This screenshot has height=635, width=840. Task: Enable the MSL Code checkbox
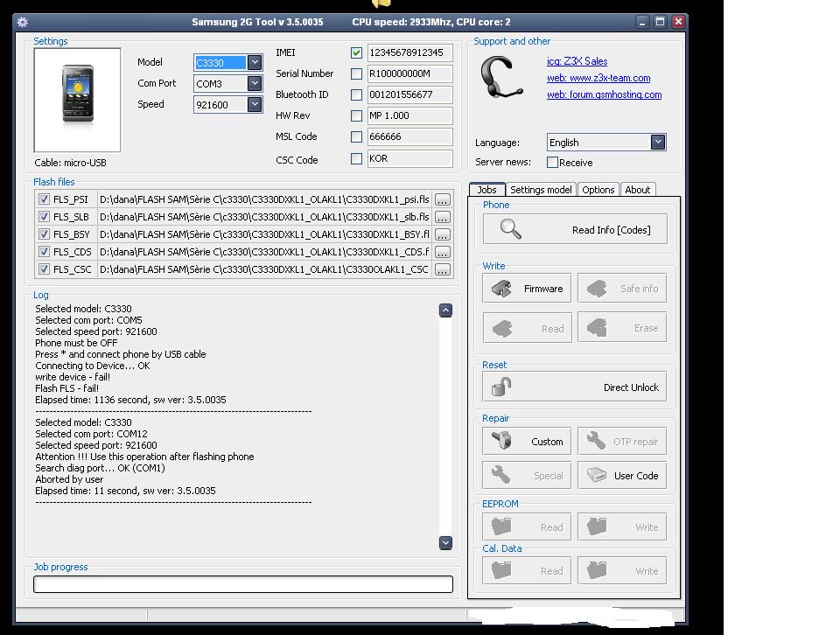(356, 137)
